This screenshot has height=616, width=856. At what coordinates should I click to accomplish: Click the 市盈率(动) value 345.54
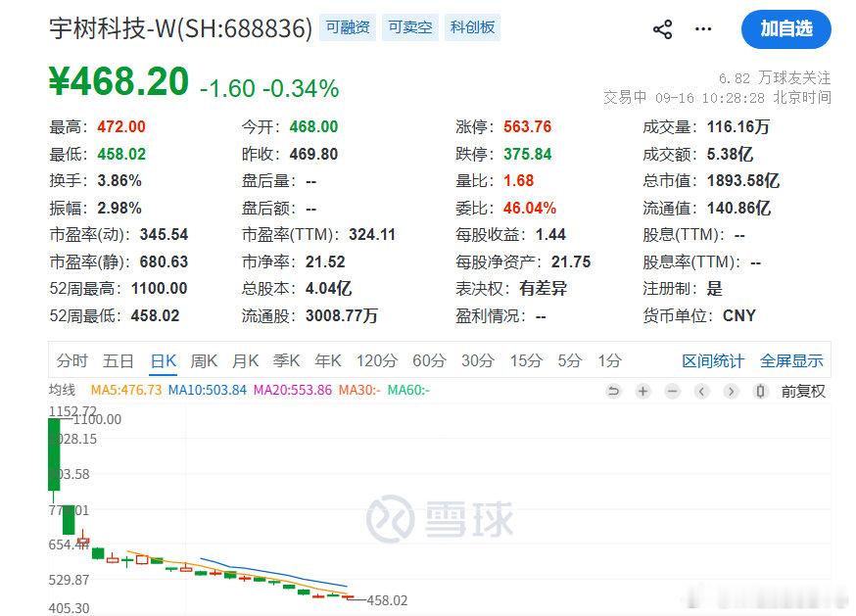164,235
